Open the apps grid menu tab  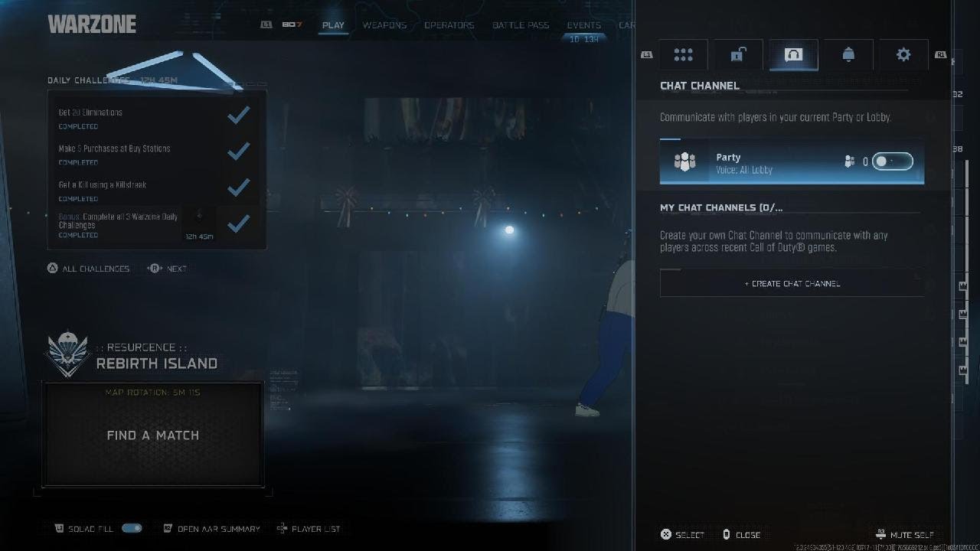tap(683, 55)
